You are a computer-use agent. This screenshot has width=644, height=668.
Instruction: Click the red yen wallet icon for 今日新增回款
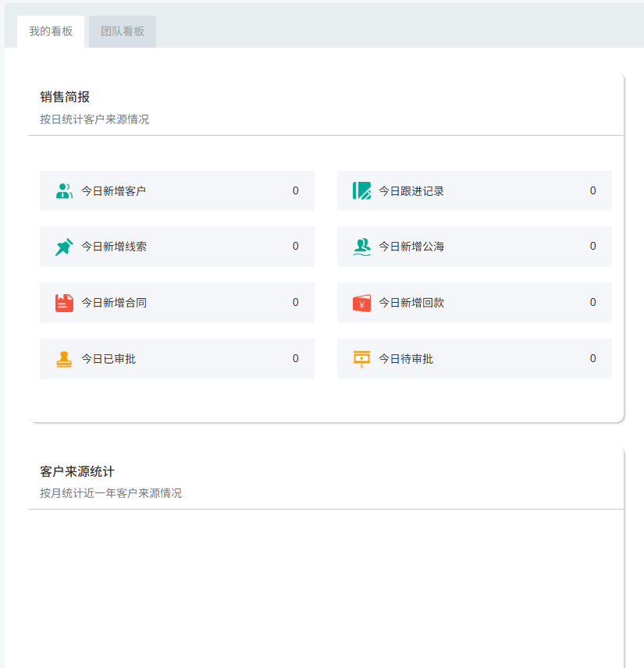pyautogui.click(x=361, y=303)
